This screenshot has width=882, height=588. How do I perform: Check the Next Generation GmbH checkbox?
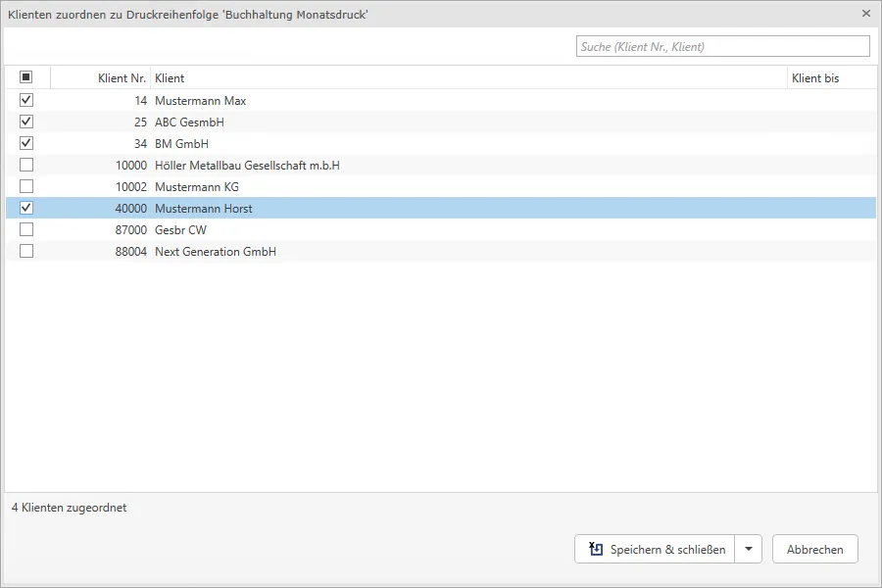[25, 251]
